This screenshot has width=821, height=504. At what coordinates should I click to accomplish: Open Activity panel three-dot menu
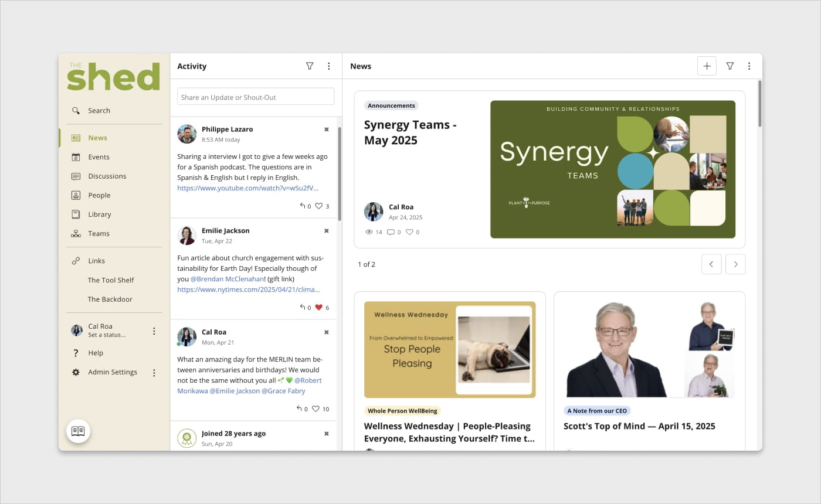point(329,66)
